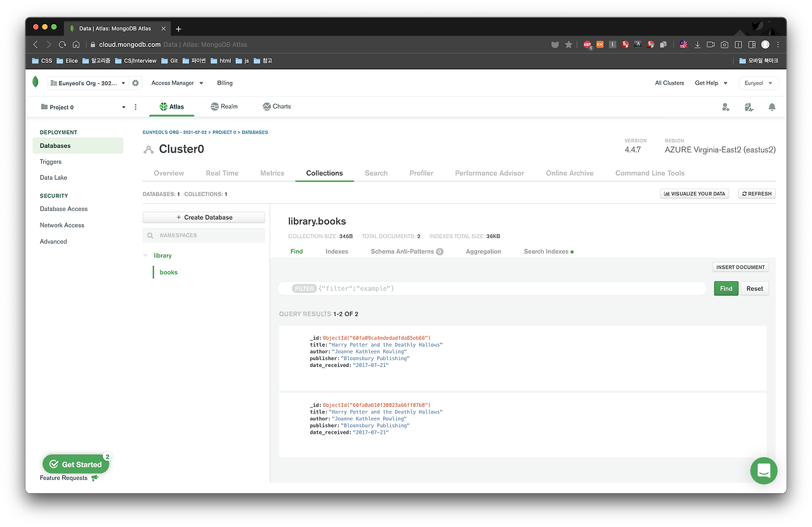Click the Get Started button
The image size is (812, 527).
tap(76, 464)
